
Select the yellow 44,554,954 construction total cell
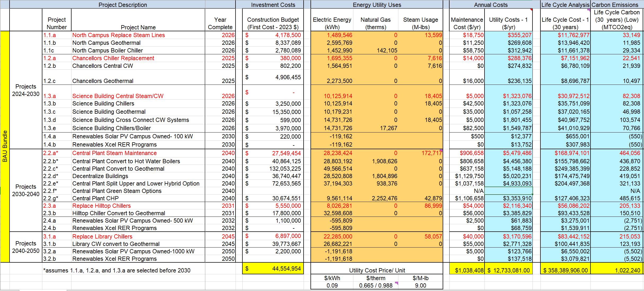click(x=273, y=268)
